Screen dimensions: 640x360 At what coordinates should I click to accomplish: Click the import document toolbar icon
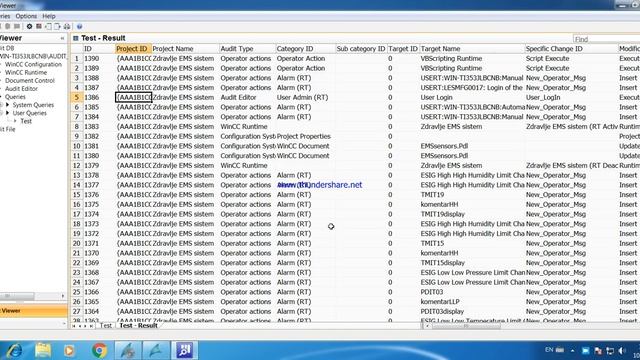(48, 27)
